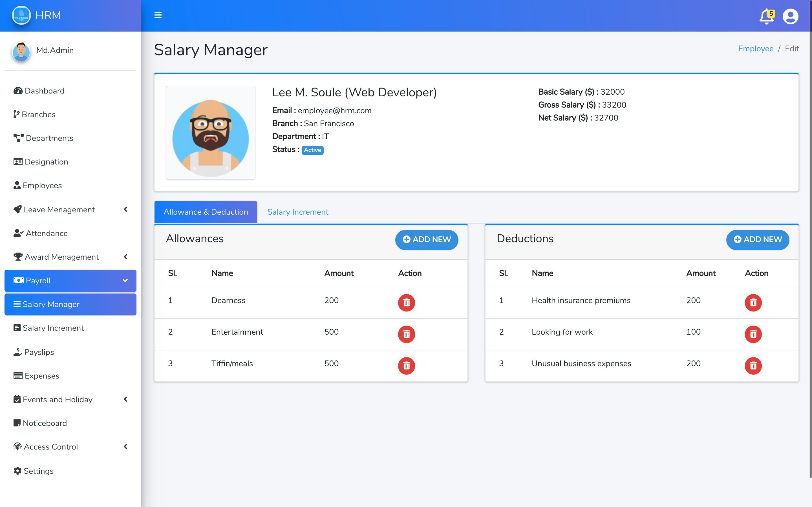
Task: Collapse the Payroll menu section
Action: (70, 281)
